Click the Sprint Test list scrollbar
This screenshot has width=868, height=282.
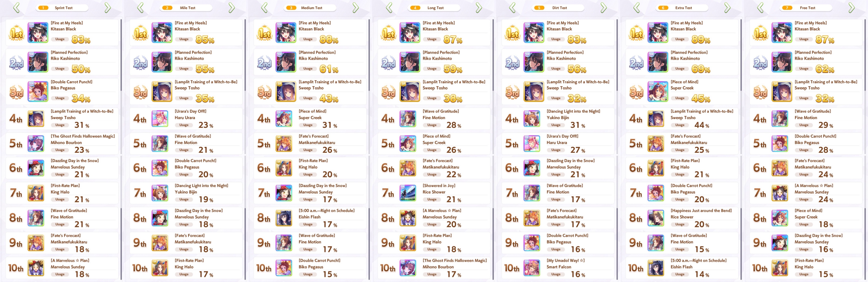pos(121,54)
